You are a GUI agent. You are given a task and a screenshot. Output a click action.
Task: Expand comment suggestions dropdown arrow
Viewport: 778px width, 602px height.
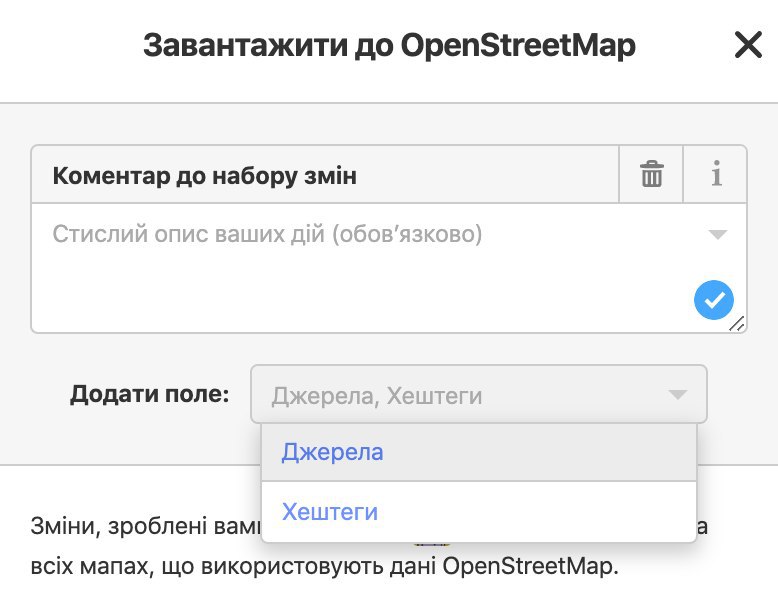tap(717, 234)
